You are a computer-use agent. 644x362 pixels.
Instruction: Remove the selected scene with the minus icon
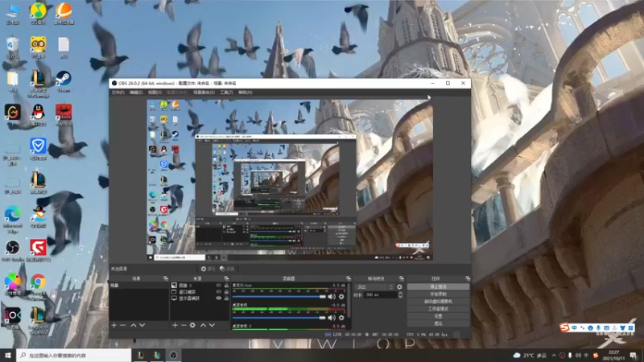(123, 325)
